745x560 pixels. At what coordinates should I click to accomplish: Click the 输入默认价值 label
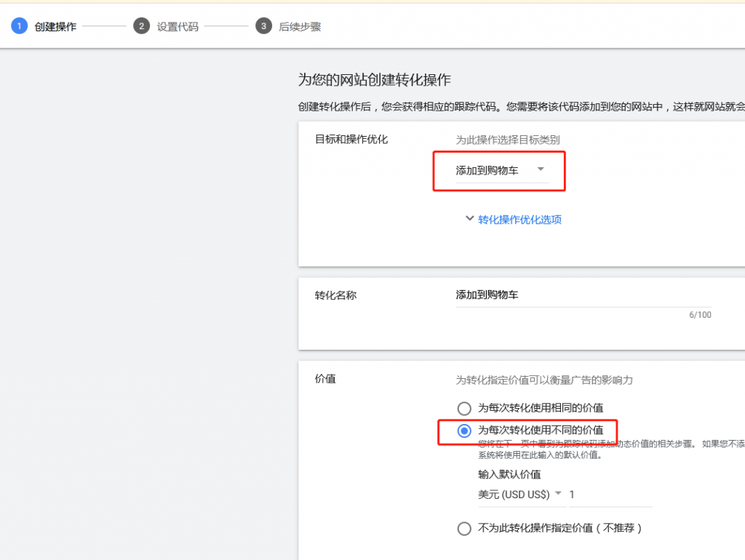509,474
